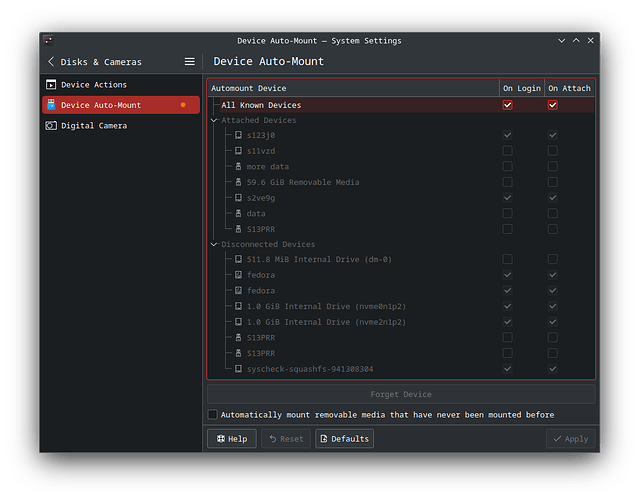
Task: Click the icon beside 59.6 GiB Removable Media
Action: coord(238,182)
